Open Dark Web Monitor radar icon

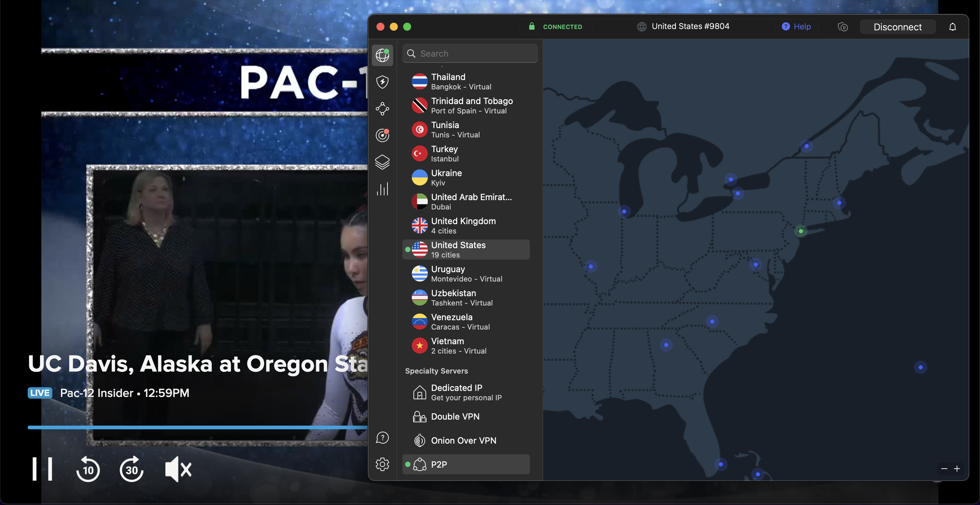pyautogui.click(x=382, y=135)
